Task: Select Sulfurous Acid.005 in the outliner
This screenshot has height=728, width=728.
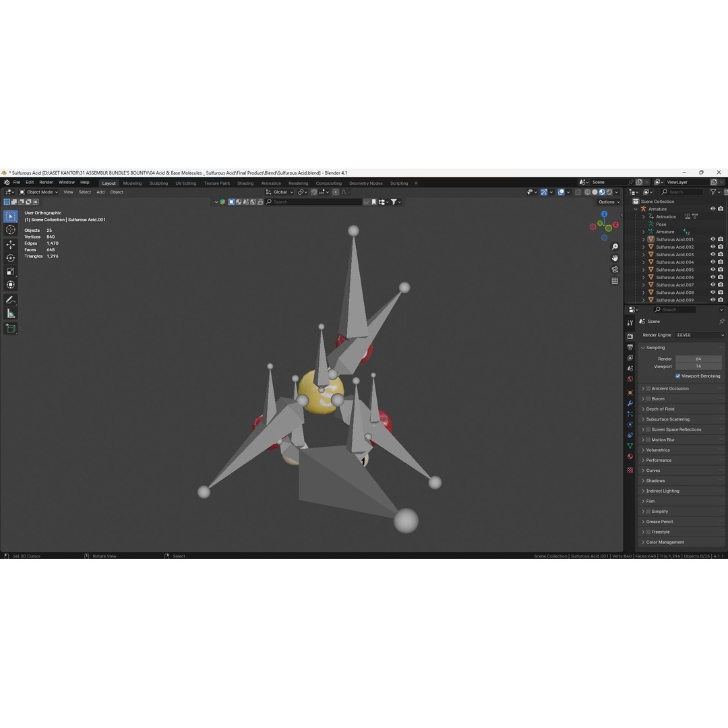Action: (674, 270)
